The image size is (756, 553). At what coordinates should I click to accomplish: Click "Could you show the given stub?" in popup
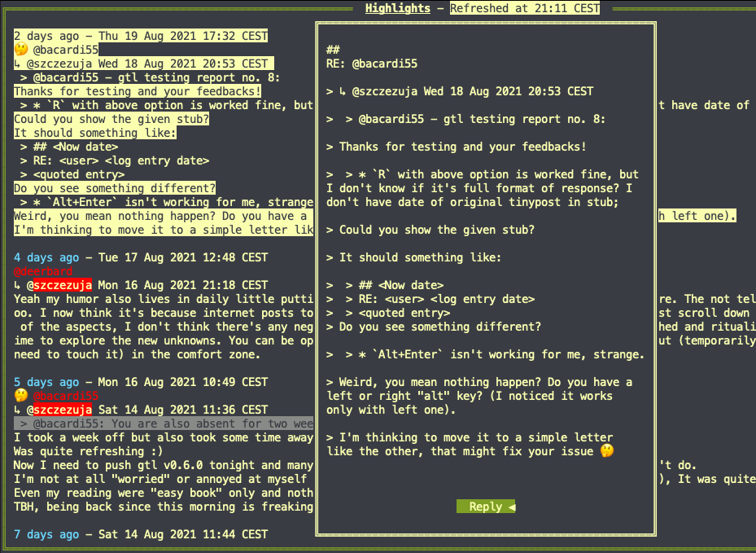pyautogui.click(x=436, y=230)
